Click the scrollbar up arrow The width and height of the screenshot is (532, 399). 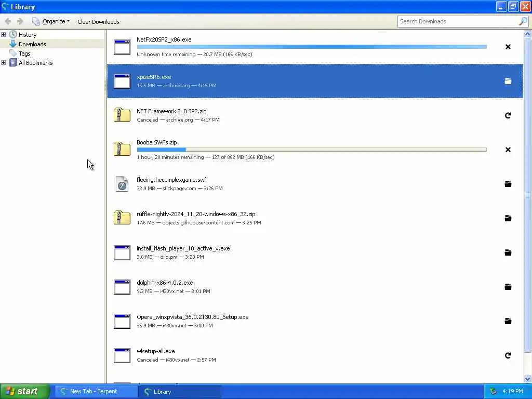pos(528,34)
